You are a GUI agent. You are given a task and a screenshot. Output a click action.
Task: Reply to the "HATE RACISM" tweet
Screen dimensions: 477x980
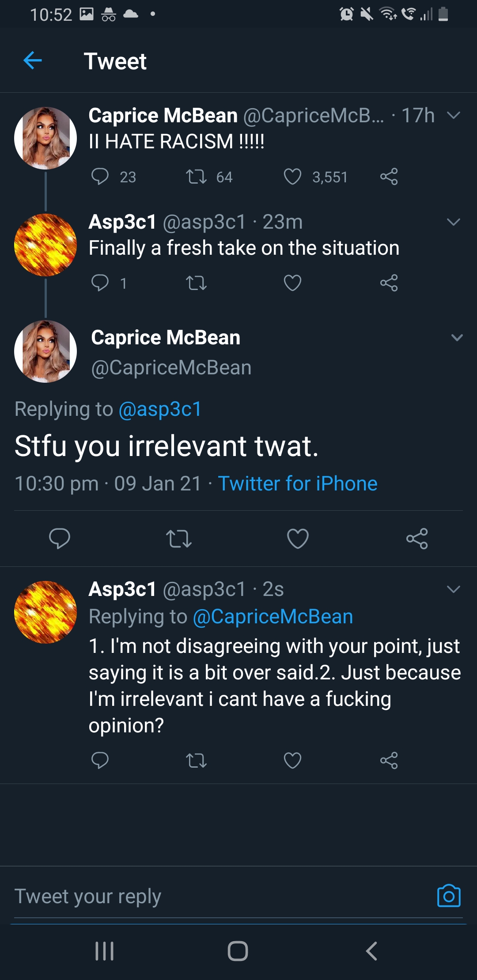[x=100, y=177]
